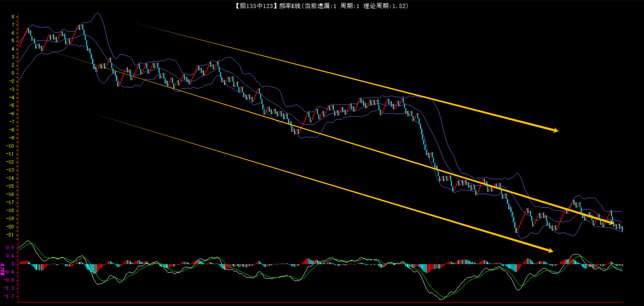644x306 pixels.
Task: Click the 5 label on price axis
Action: pyautogui.click(x=13, y=41)
